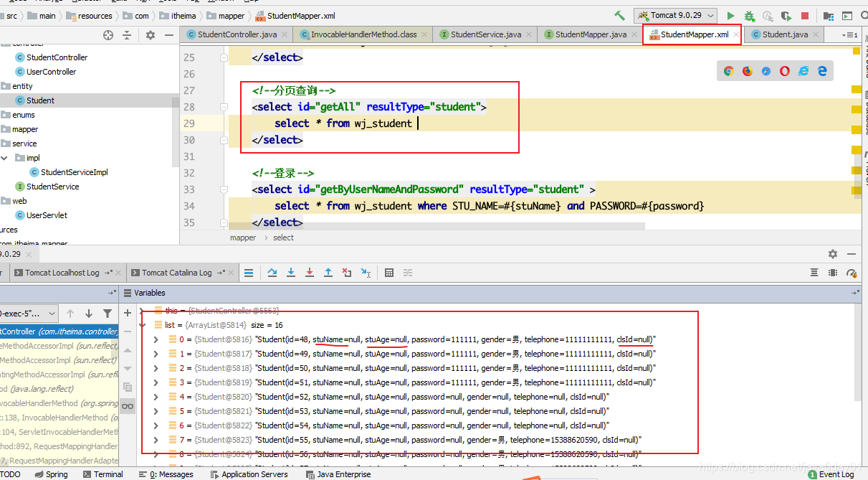Open in Chrome browser icon

[x=729, y=70]
